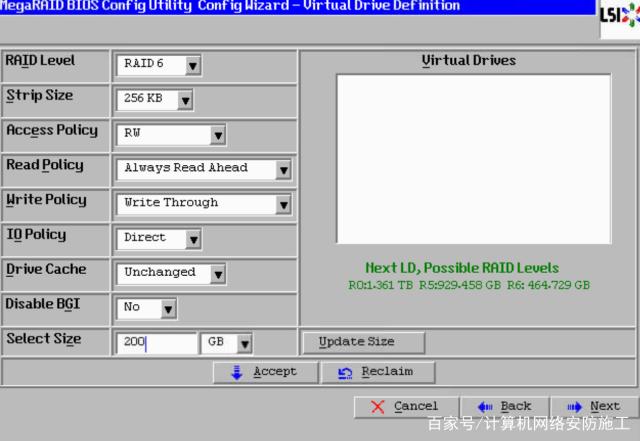The height and width of the screenshot is (441, 640).
Task: Click the Virtual Drives list box
Action: point(473,159)
